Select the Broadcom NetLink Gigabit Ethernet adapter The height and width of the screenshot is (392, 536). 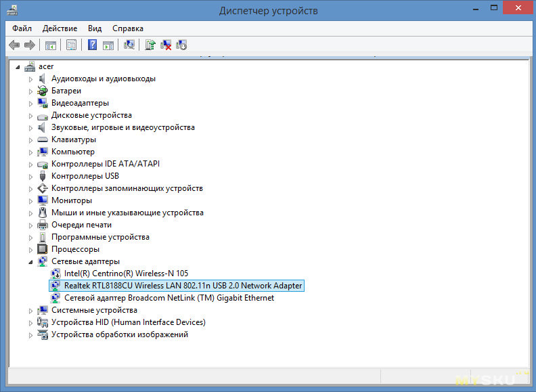click(x=169, y=298)
